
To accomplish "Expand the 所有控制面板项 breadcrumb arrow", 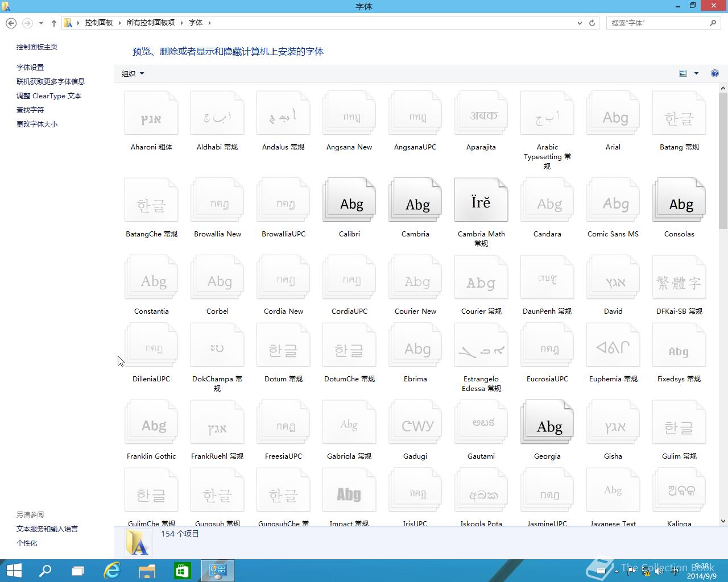I will pos(182,23).
